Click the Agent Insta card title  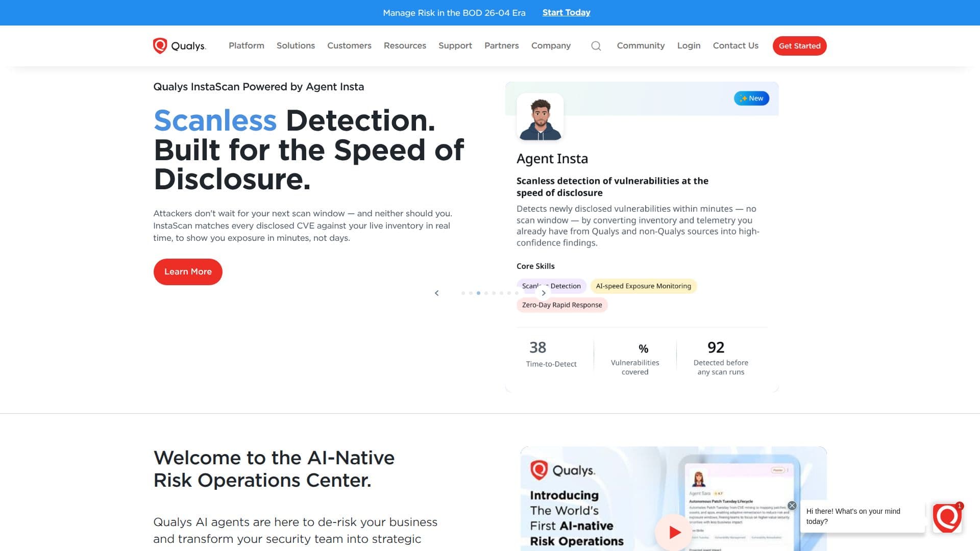(x=552, y=159)
